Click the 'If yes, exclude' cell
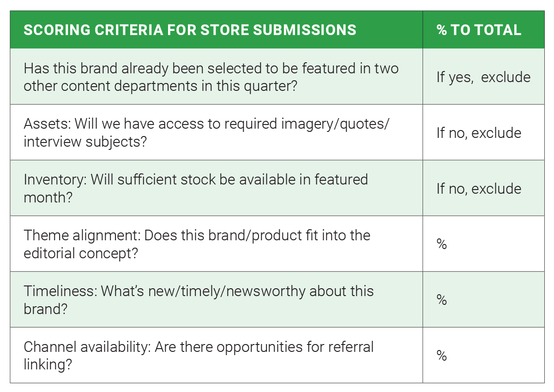The height and width of the screenshot is (392, 554). click(483, 77)
